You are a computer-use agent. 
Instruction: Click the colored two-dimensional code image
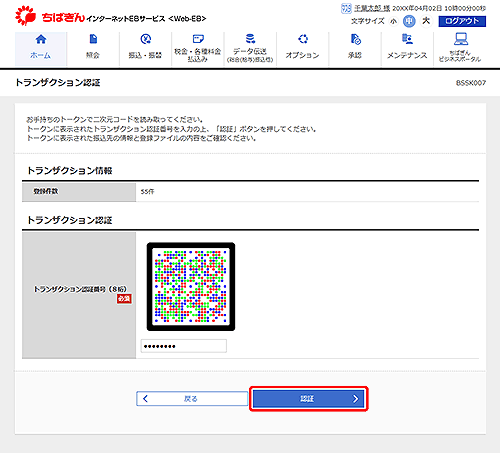[x=191, y=287]
